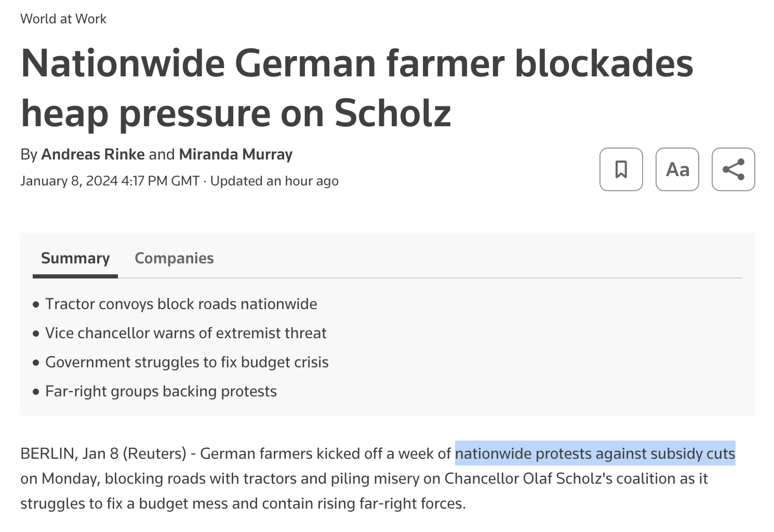Bookmark this article with the bookmark icon

(621, 169)
